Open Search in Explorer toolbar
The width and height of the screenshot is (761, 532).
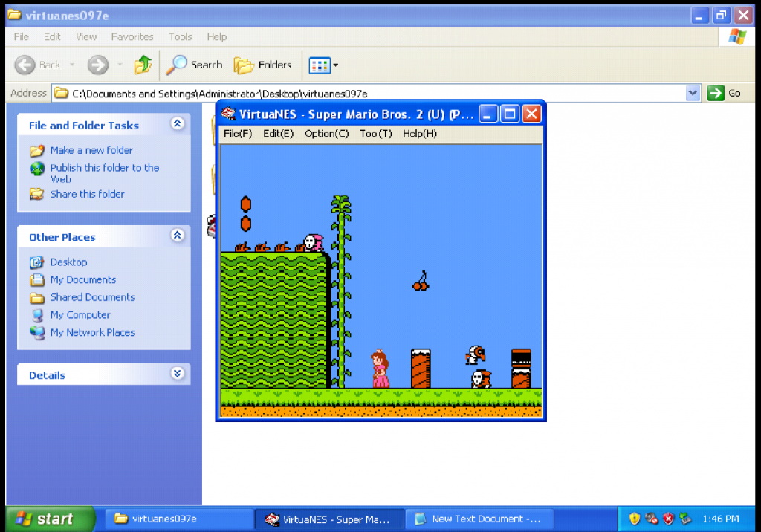point(194,65)
